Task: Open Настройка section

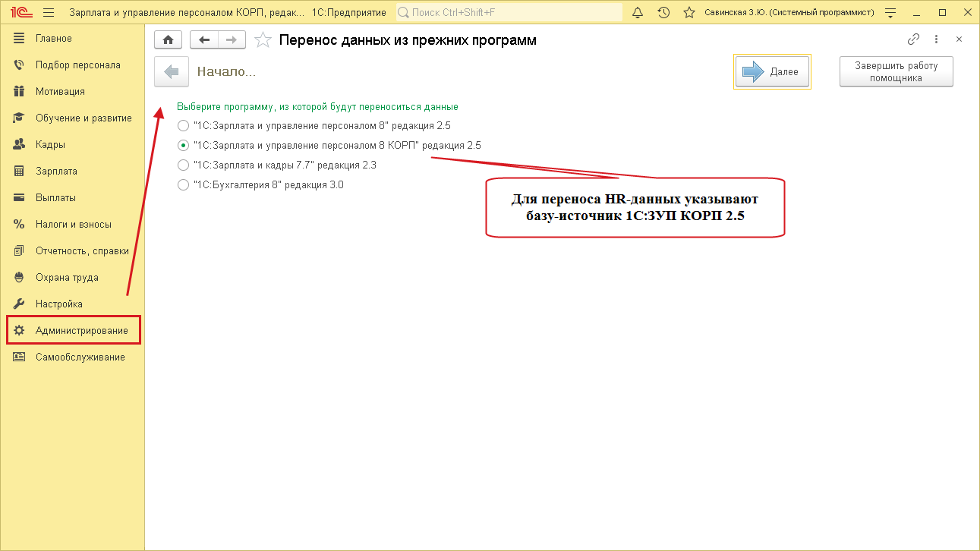Action: pos(72,304)
